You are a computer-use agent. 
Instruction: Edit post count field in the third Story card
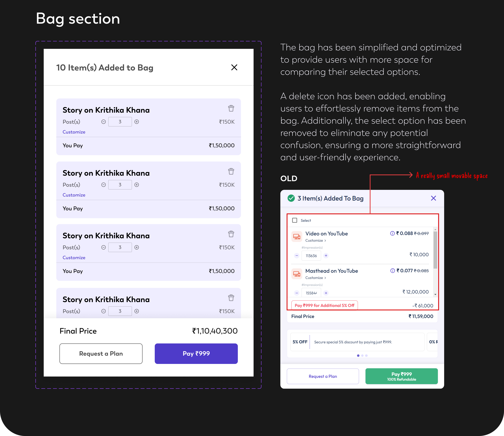tap(120, 247)
